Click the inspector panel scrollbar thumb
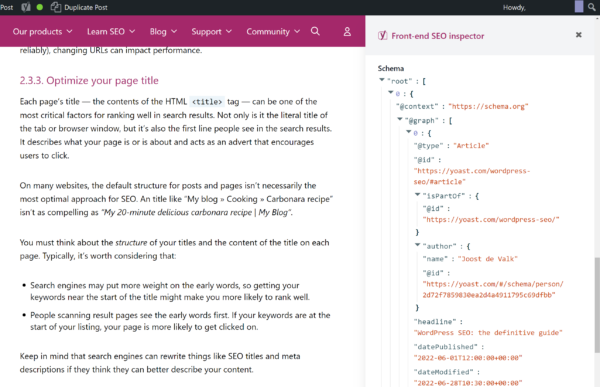This screenshot has width=600, height=387. point(597,305)
